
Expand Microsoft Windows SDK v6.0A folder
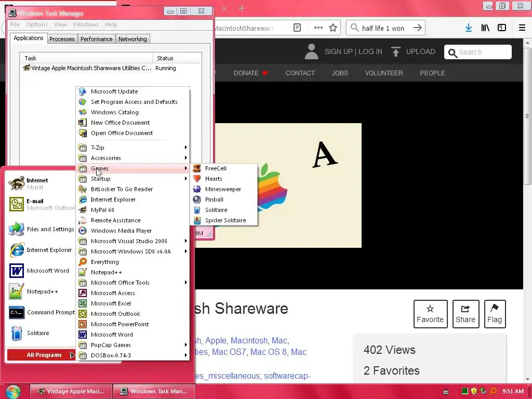point(132,252)
